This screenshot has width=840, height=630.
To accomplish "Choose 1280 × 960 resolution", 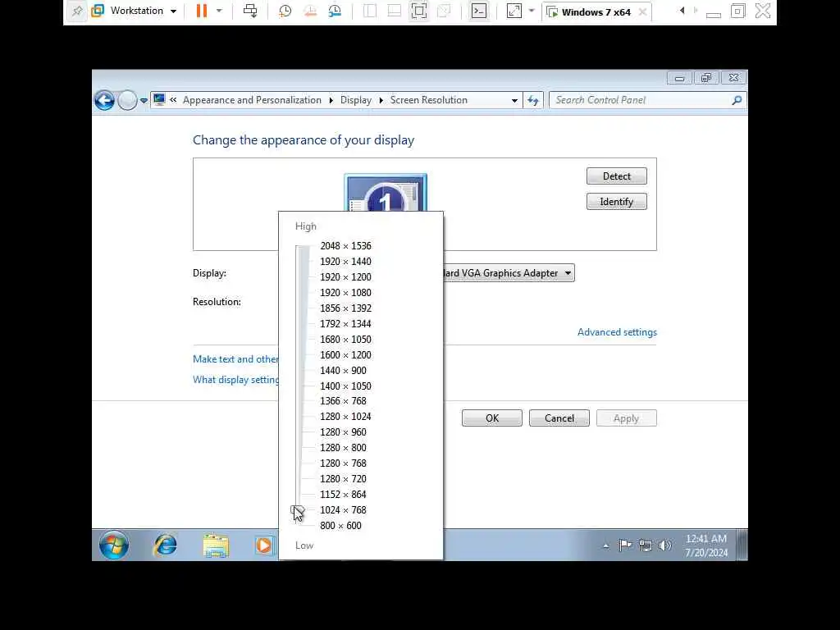I will coord(343,431).
